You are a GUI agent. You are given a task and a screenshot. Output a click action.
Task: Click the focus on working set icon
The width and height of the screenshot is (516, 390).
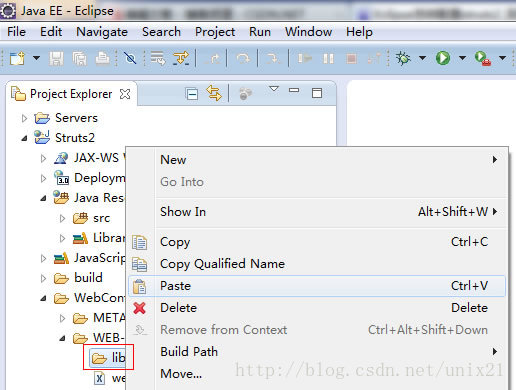point(245,94)
